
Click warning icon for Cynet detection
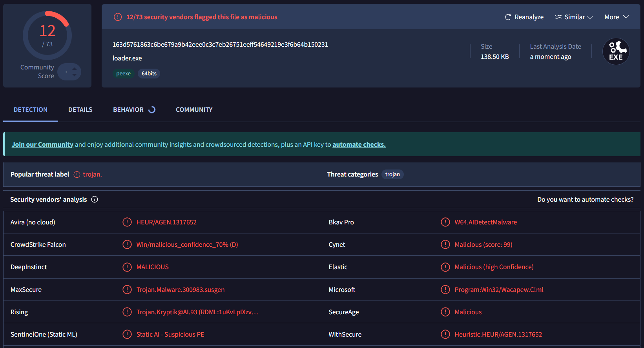click(x=445, y=244)
